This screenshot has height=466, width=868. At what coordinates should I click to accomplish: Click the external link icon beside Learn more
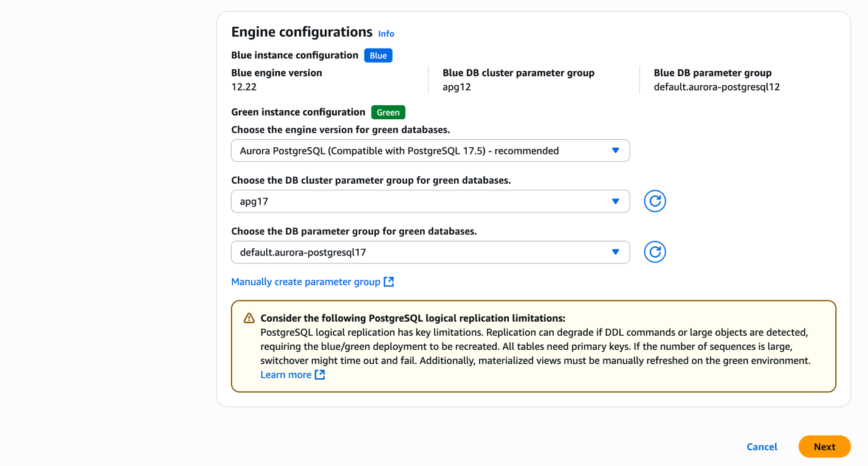pos(320,375)
